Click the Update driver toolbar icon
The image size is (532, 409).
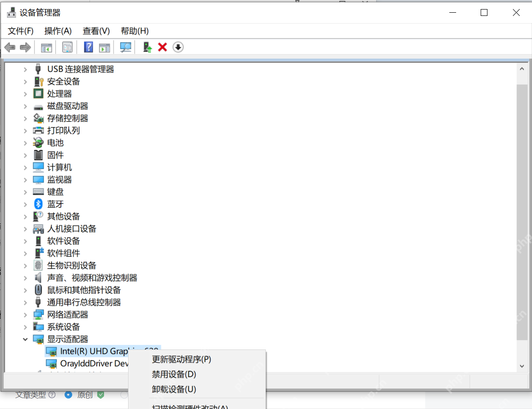147,47
